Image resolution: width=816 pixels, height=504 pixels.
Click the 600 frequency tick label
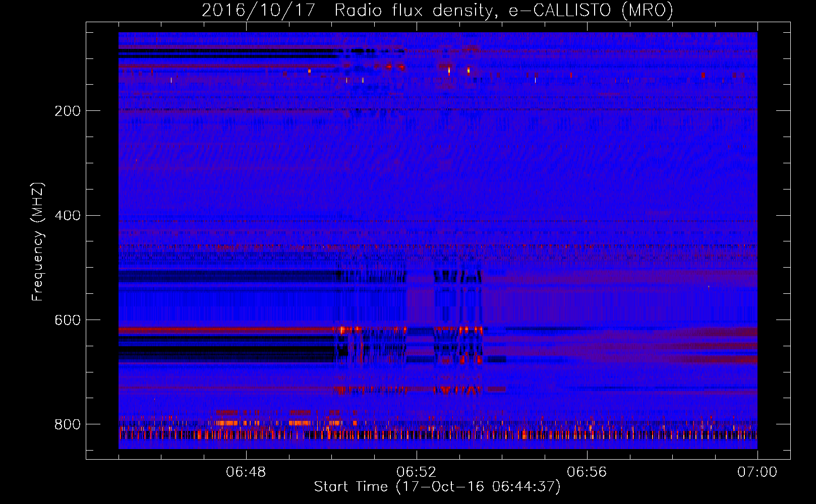[x=68, y=321]
